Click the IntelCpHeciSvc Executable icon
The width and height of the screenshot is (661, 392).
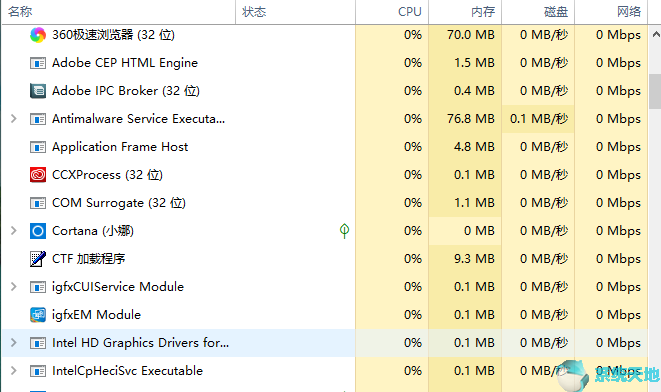tap(38, 371)
